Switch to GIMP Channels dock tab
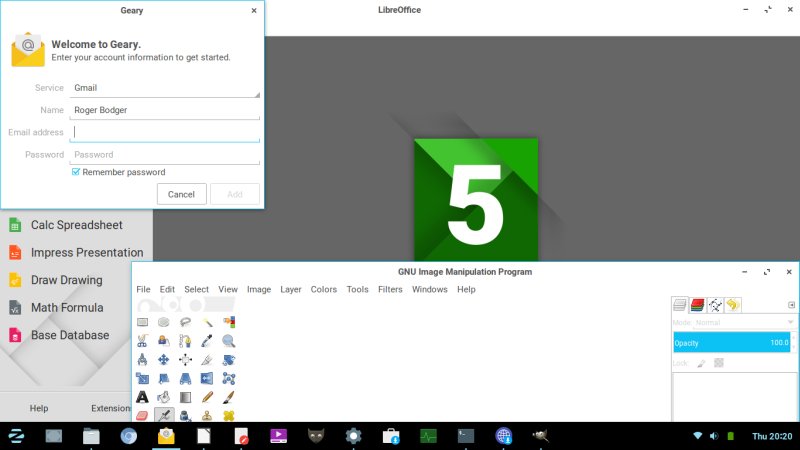Screen dimensions: 800x450 point(697,305)
